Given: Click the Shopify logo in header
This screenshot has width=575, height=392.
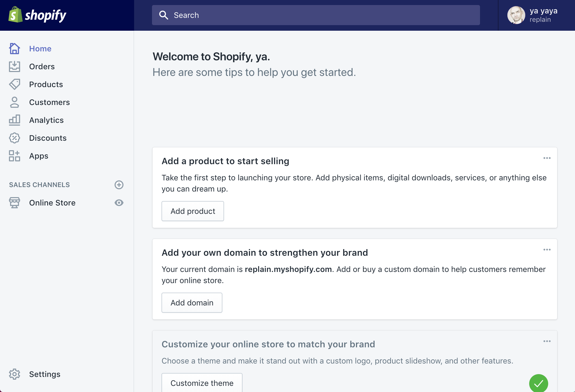Looking at the screenshot, I should point(37,15).
